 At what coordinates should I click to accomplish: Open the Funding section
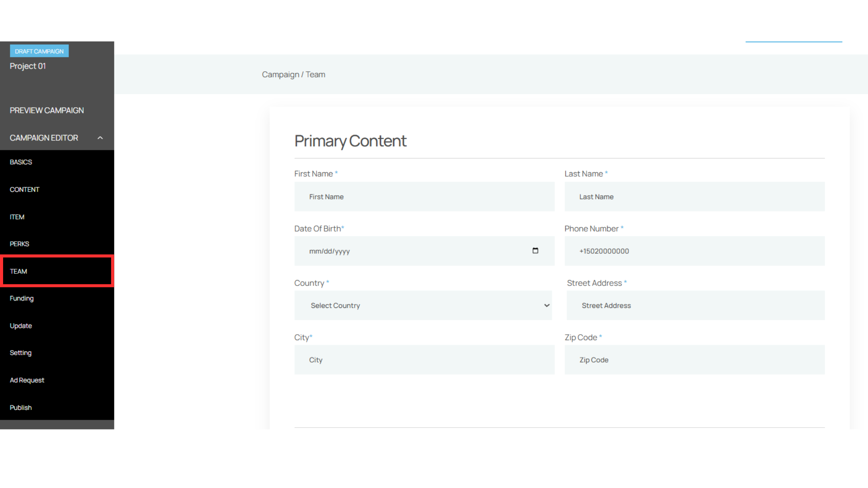pyautogui.click(x=22, y=298)
